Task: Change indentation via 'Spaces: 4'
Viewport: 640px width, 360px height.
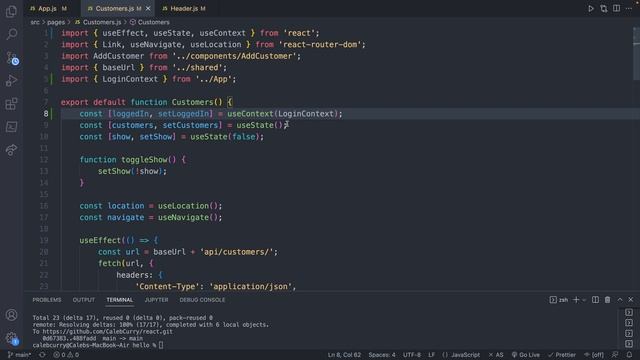Action: 382,355
